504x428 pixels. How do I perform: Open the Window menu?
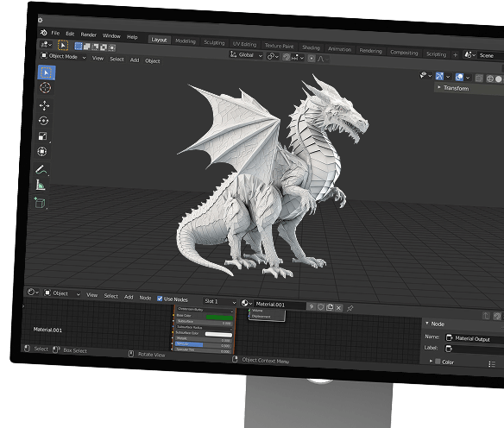click(111, 35)
